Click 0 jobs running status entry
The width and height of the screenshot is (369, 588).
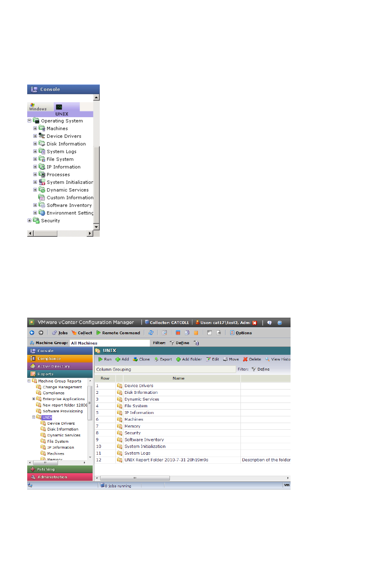click(x=116, y=486)
